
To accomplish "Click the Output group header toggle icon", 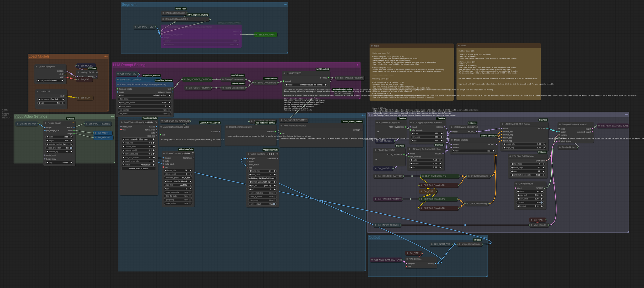I will 485,237.
